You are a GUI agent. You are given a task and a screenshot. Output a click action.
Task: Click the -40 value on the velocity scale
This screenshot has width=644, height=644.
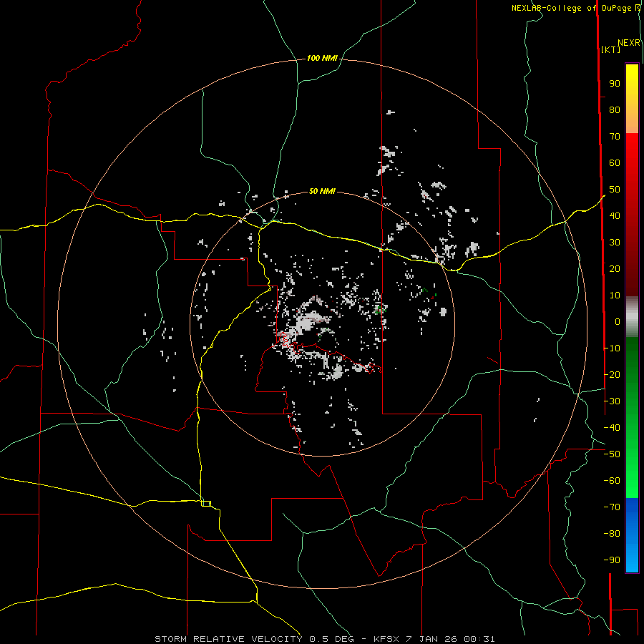612,428
